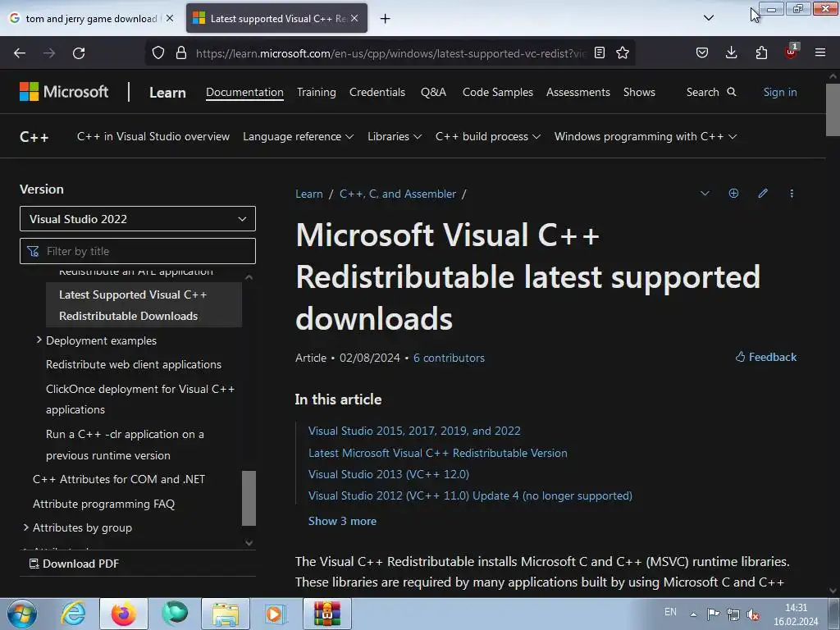The width and height of the screenshot is (840, 630).
Task: Open Firefox from taskbar
Action: pos(124,614)
